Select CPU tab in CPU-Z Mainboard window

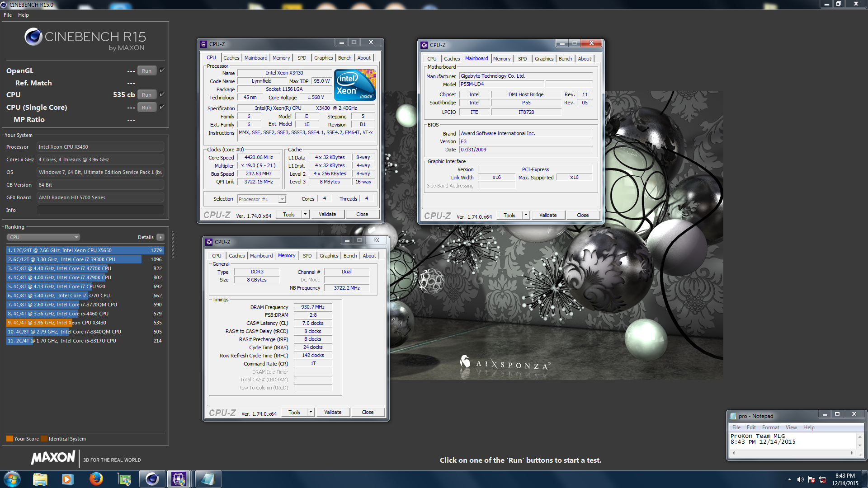click(x=432, y=59)
